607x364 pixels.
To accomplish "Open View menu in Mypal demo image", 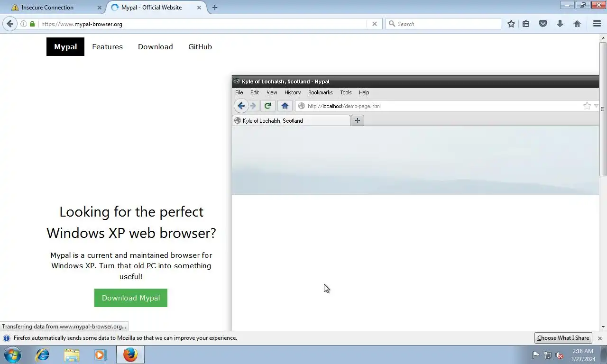I will pyautogui.click(x=272, y=92).
